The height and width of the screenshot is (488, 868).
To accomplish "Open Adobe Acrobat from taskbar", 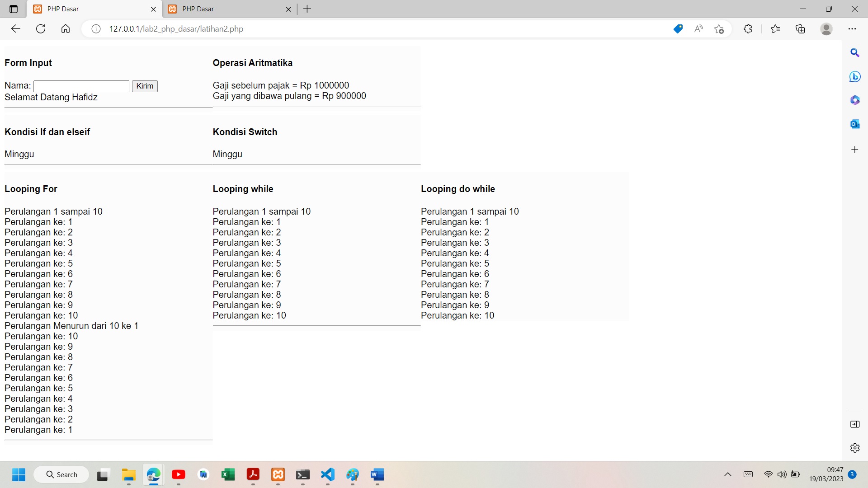I will point(253,475).
